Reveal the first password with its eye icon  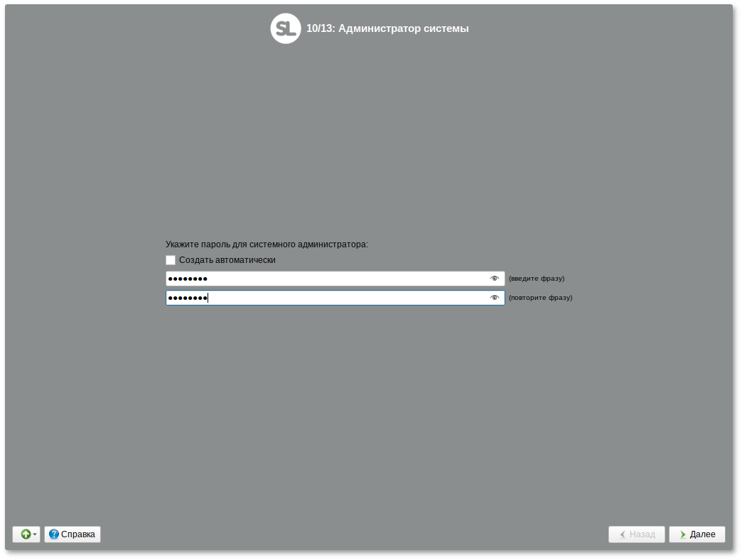coord(495,279)
